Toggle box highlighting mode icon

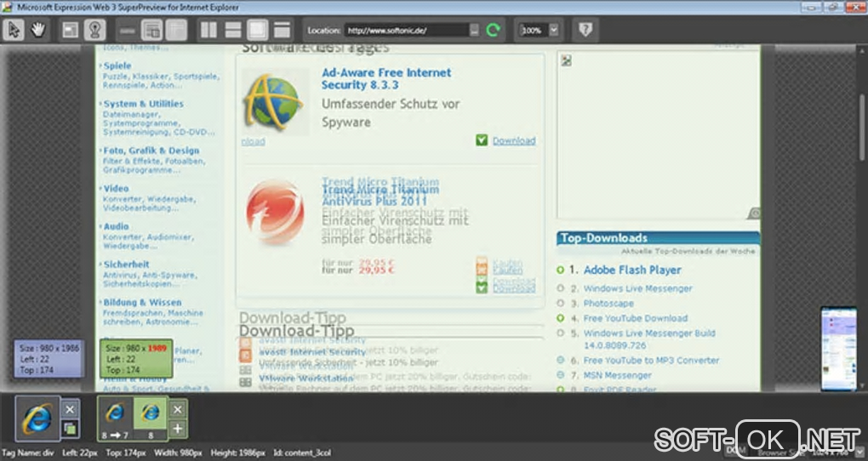(71, 29)
